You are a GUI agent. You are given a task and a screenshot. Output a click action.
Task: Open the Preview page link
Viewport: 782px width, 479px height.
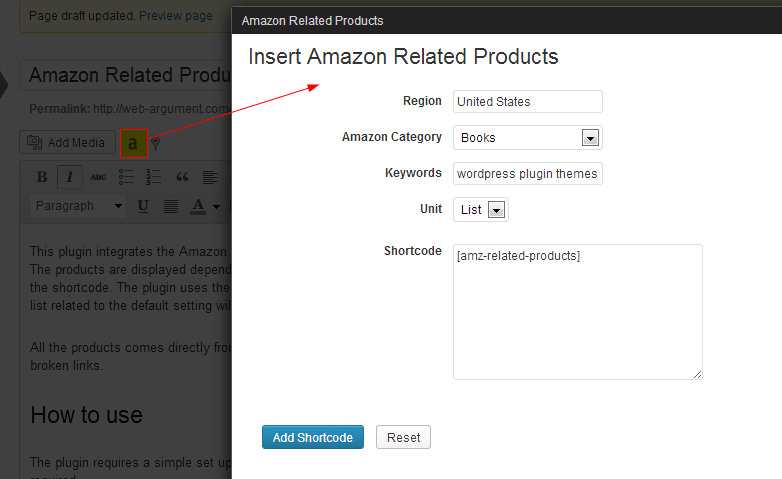[176, 16]
